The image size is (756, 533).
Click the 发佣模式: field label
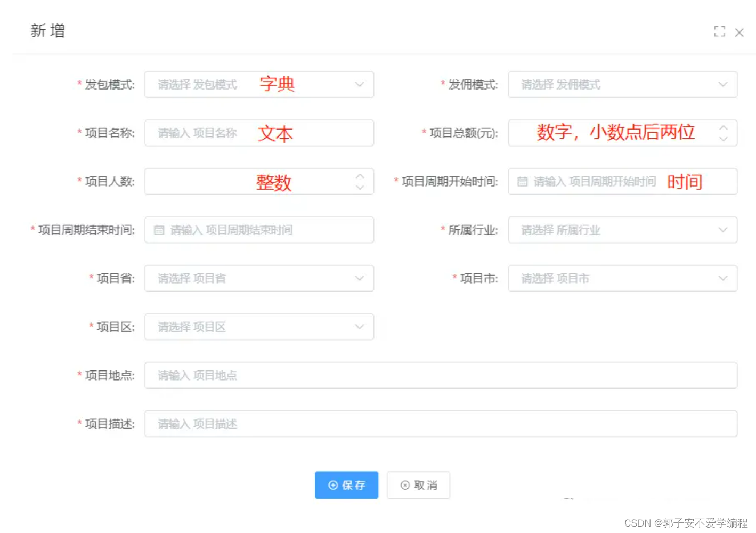coord(473,85)
